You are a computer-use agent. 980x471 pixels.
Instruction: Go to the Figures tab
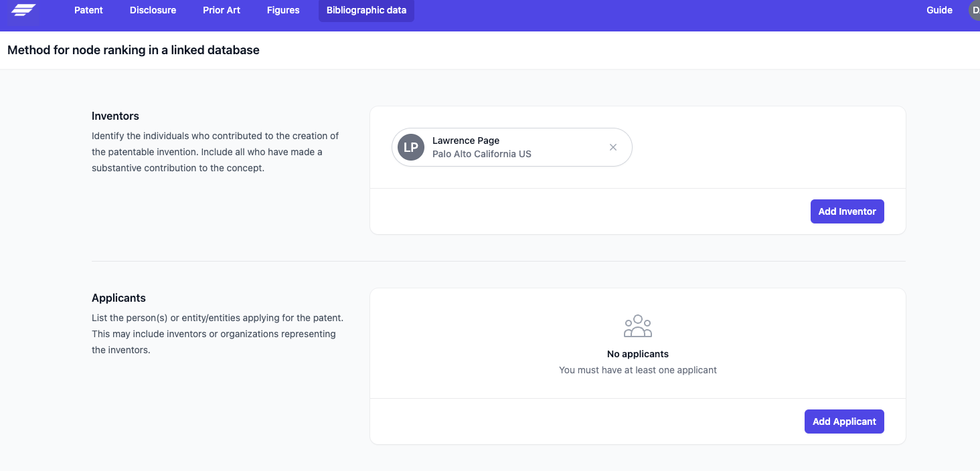point(282,10)
